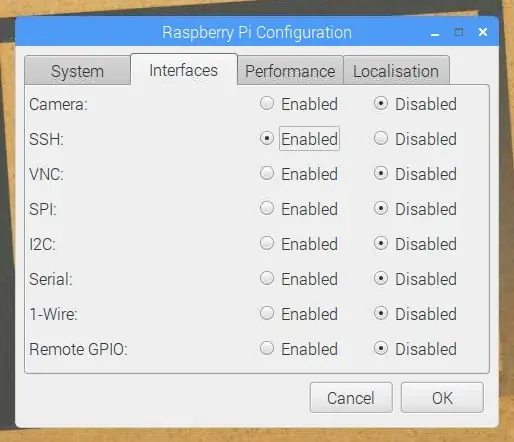Open the Performance tab
The image size is (514, 442).
coord(290,71)
